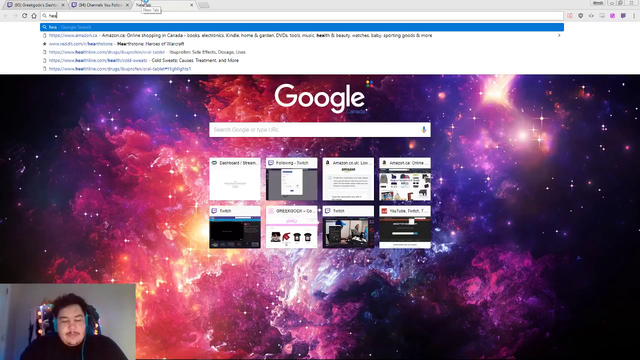Viewport: 640px width, 360px height.
Task: Select the ibuprofen oral-tablet#highlights1 suggestion
Action: click(x=302, y=69)
